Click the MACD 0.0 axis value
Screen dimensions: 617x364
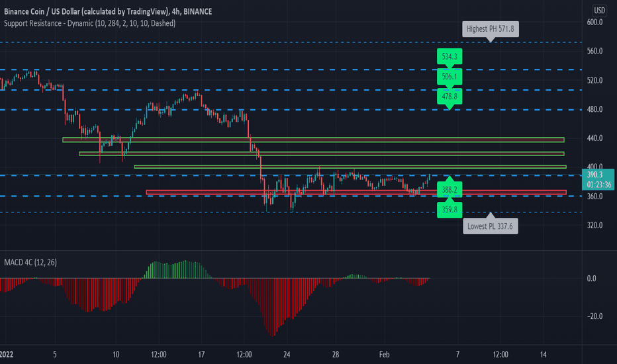coord(591,279)
